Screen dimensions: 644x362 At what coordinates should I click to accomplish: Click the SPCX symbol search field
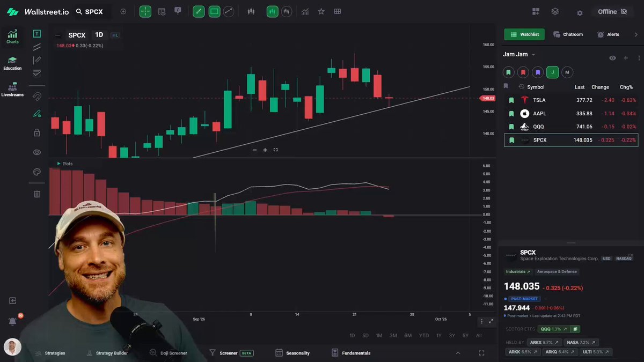(x=92, y=11)
